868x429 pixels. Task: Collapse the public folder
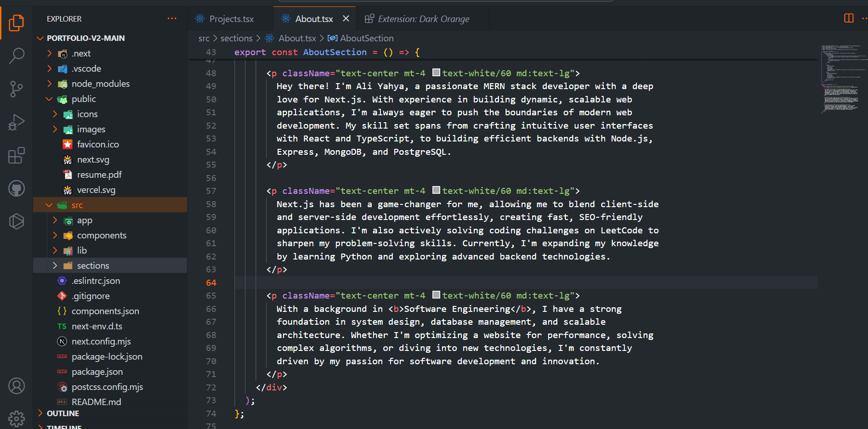49,99
